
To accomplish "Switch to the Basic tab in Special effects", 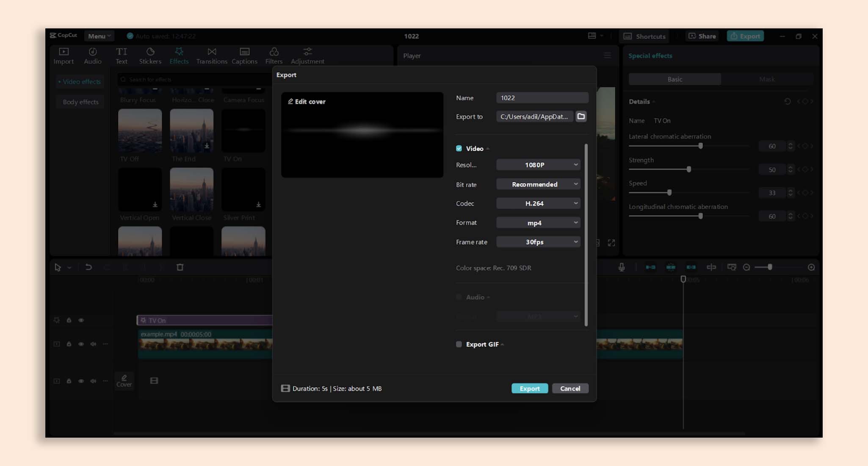I will [x=674, y=79].
